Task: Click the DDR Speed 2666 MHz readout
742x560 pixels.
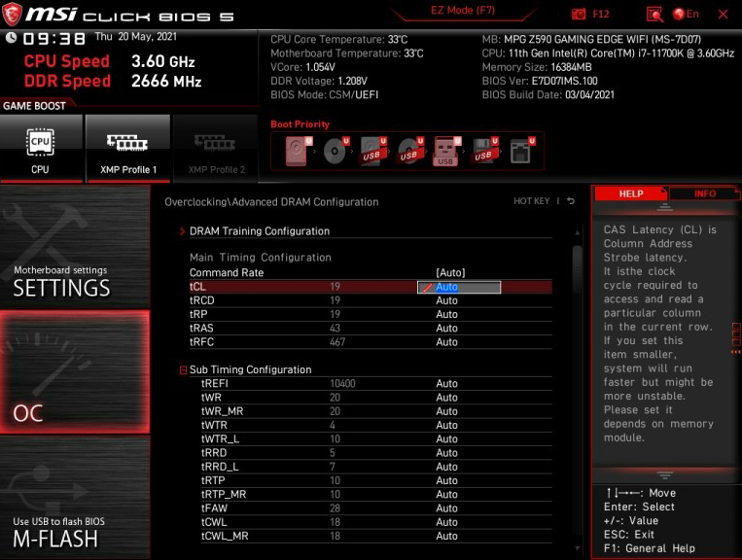Action: point(113,81)
